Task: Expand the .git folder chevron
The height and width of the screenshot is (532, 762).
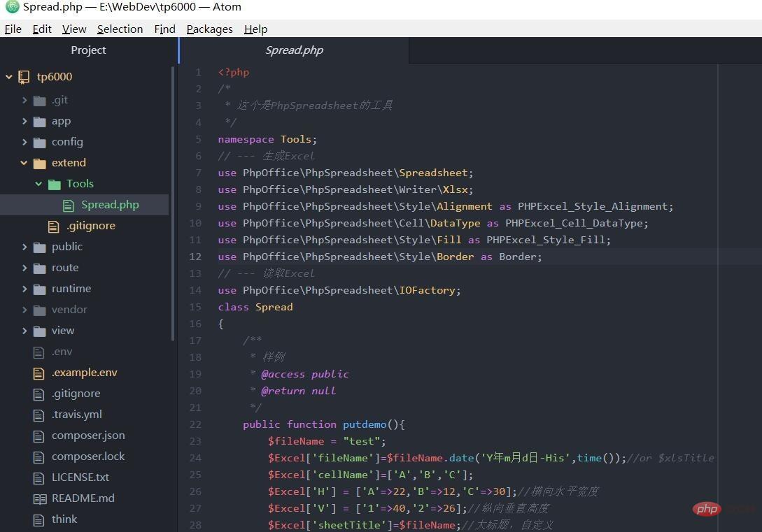Action: tap(24, 100)
